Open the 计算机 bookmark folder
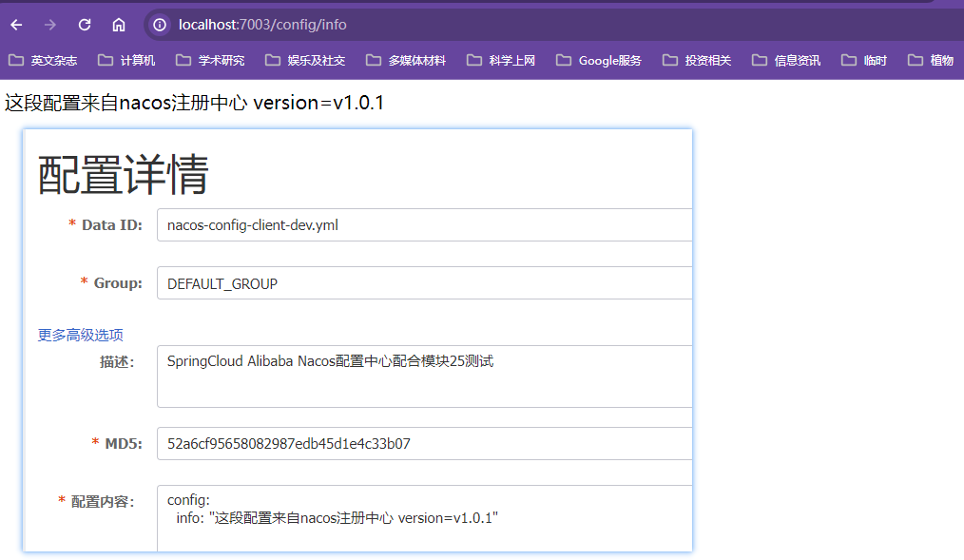The width and height of the screenshot is (964, 560). (x=126, y=60)
